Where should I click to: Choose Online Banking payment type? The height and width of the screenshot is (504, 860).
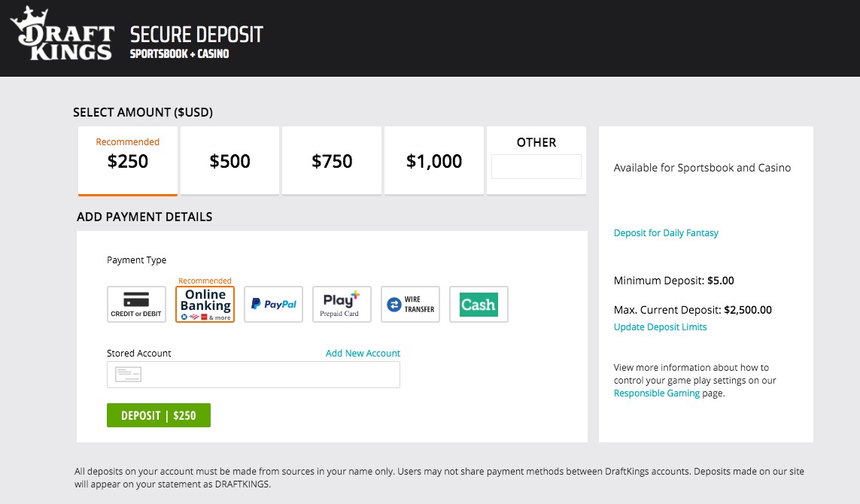pos(205,305)
